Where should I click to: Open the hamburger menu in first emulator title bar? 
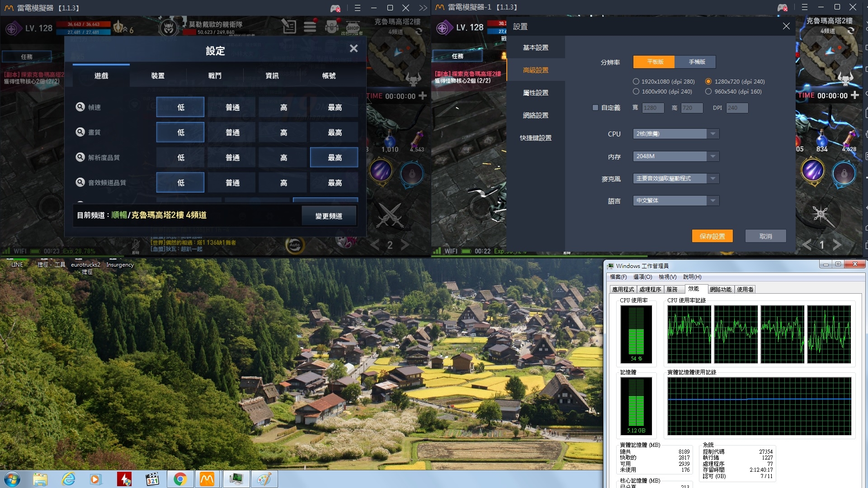click(357, 8)
